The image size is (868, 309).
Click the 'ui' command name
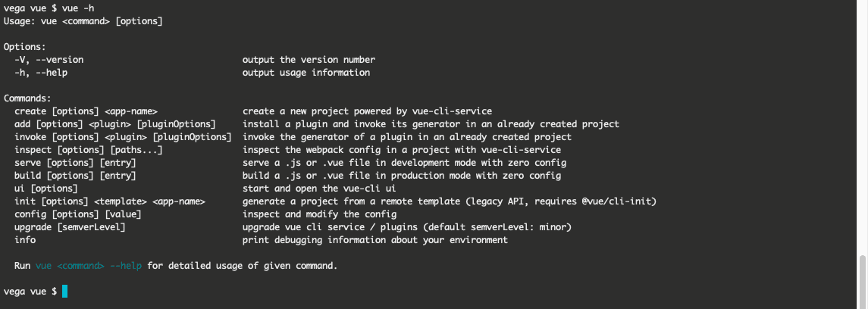click(20, 189)
